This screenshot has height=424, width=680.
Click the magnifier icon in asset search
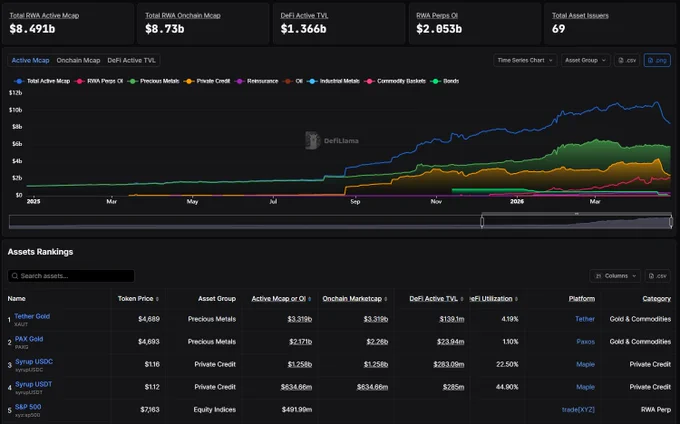tap(15, 276)
